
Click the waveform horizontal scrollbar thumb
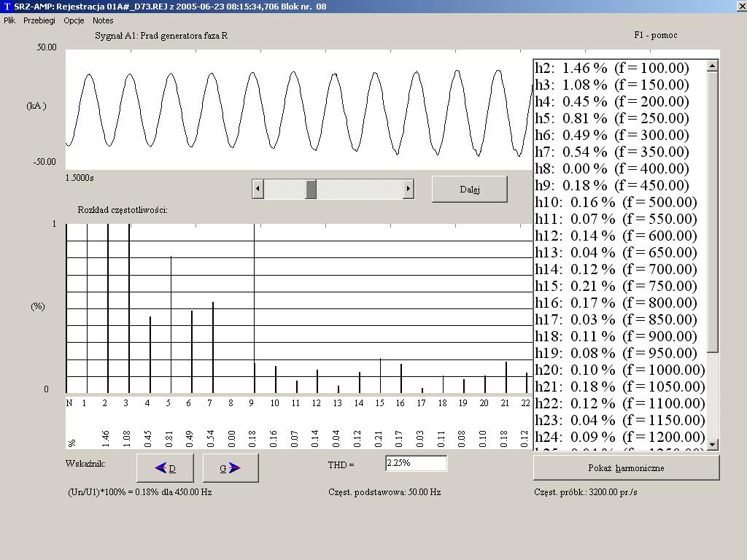pos(311,189)
